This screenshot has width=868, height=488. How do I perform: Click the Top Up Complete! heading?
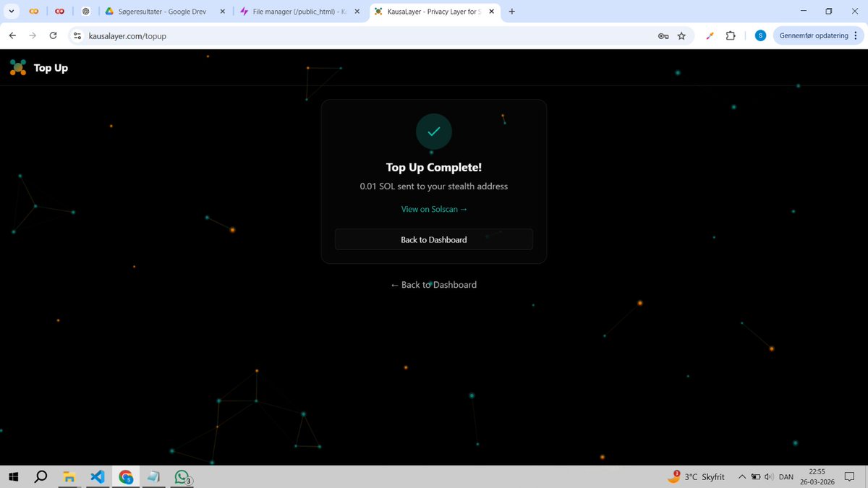coord(434,167)
